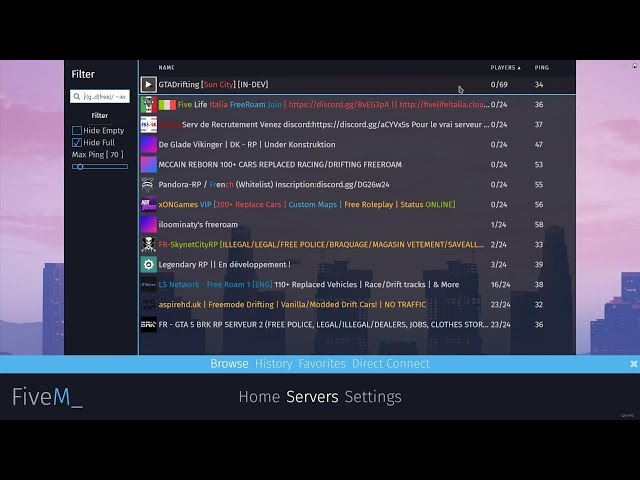Adjust the Max Ping slider handle
Screen dimensions: 640x480
click(x=80, y=167)
